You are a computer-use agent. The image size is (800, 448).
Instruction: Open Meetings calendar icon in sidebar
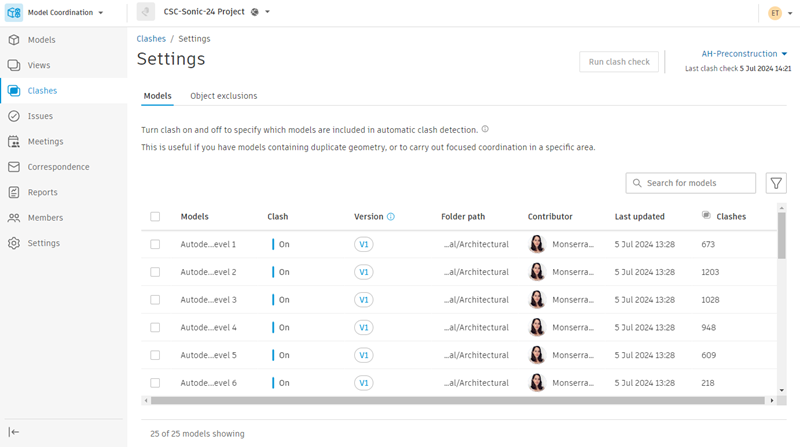click(x=14, y=142)
